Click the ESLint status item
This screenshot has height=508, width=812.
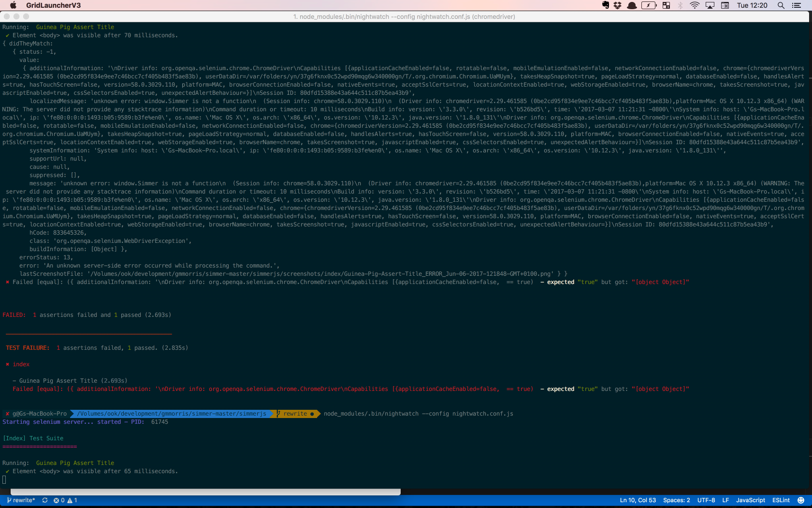781,500
